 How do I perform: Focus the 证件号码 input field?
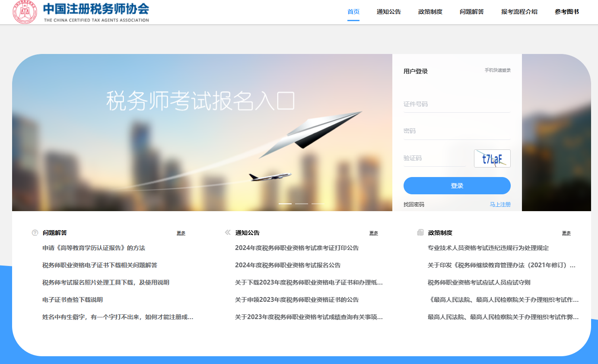coord(457,104)
